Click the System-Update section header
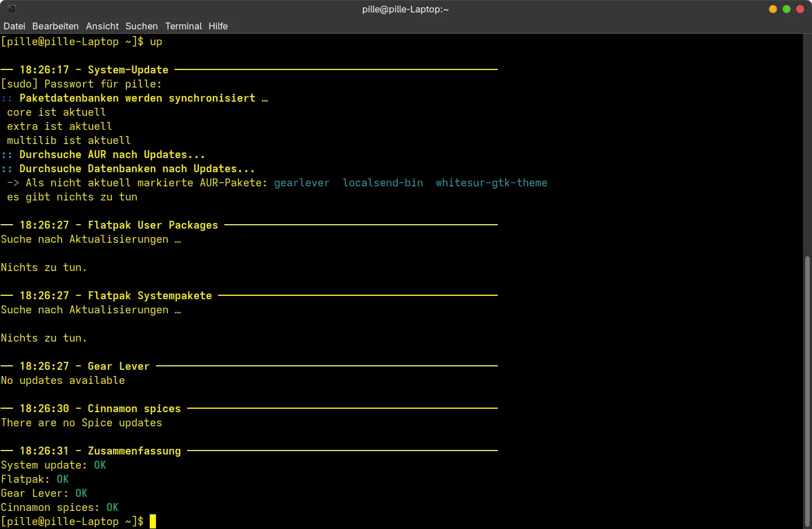This screenshot has height=529, width=812. (128, 70)
